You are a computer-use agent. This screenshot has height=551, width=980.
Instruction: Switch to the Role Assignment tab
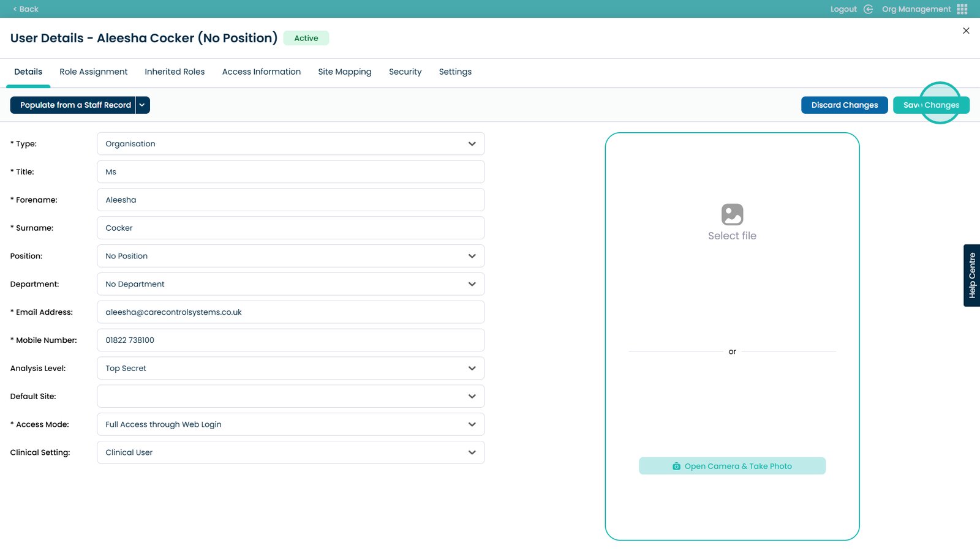coord(93,72)
